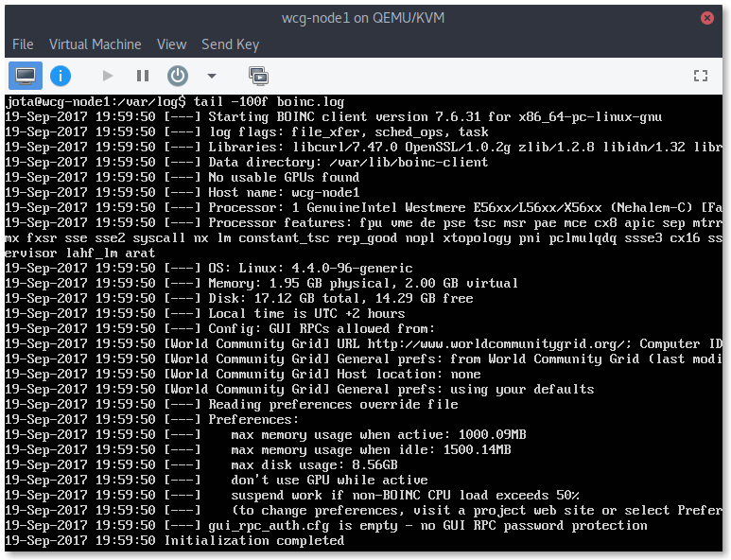Click the 'gui_rpc_auth.cfg is empty' line
This screenshot has height=560, width=731.
326,526
